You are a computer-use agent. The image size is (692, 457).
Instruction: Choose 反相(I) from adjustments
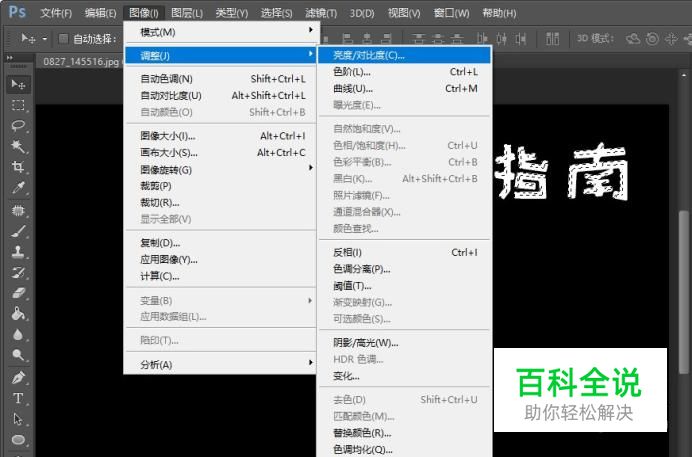(x=404, y=252)
